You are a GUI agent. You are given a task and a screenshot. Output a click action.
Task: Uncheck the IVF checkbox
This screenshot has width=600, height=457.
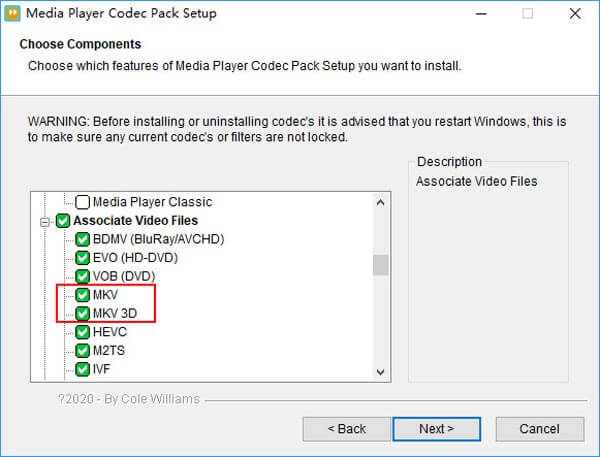click(x=83, y=370)
